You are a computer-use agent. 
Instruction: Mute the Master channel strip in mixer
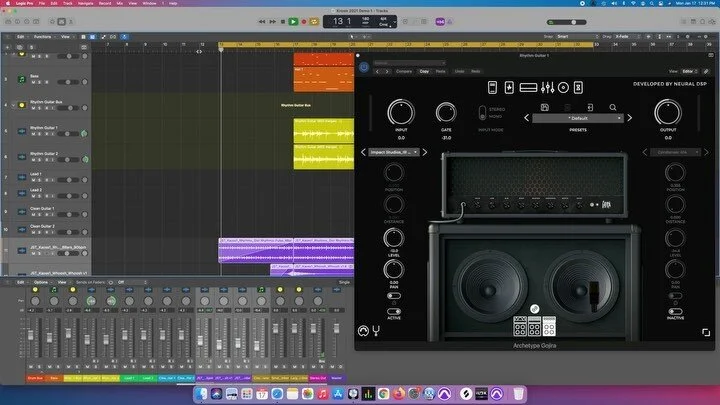tap(334, 366)
